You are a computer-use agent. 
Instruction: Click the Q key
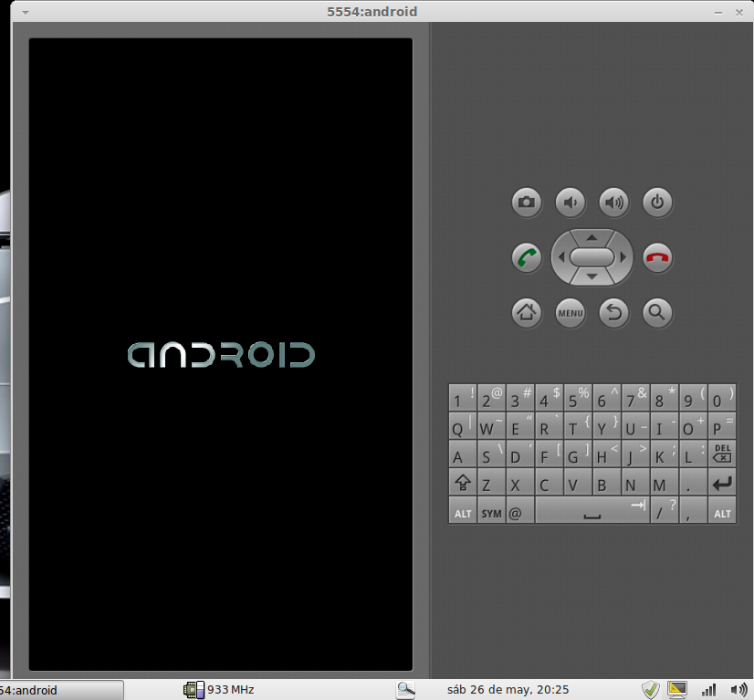tap(463, 425)
